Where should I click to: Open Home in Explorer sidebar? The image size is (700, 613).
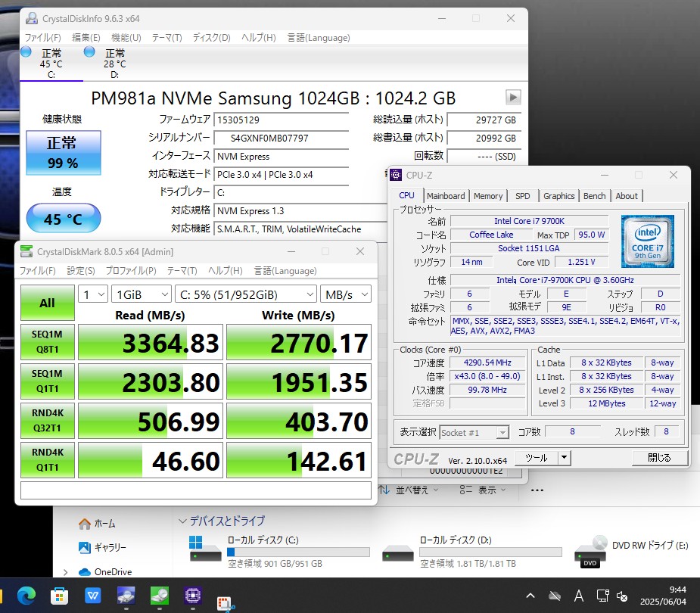[x=97, y=523]
